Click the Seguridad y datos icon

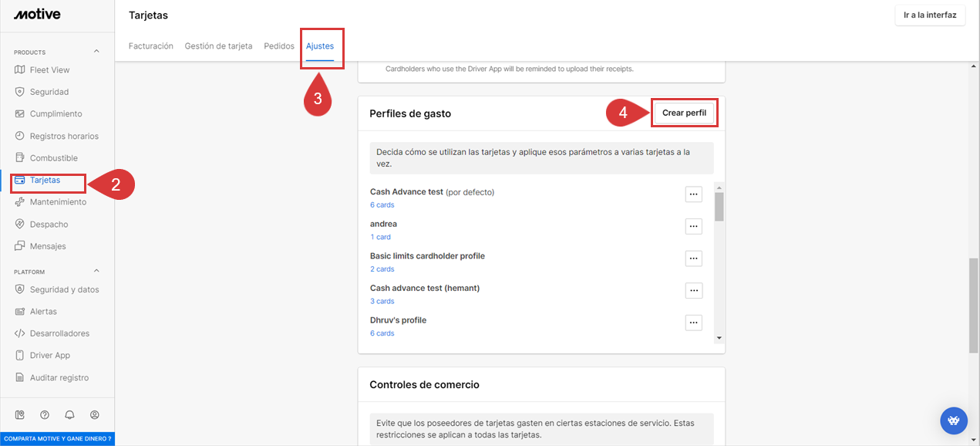pos(20,289)
